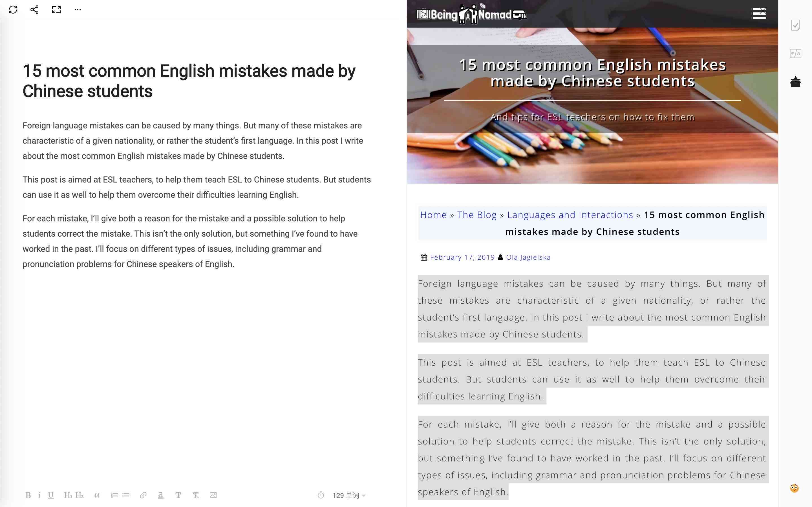812x507 pixels.
Task: Expand the hamburger menu on right
Action: coord(759,13)
